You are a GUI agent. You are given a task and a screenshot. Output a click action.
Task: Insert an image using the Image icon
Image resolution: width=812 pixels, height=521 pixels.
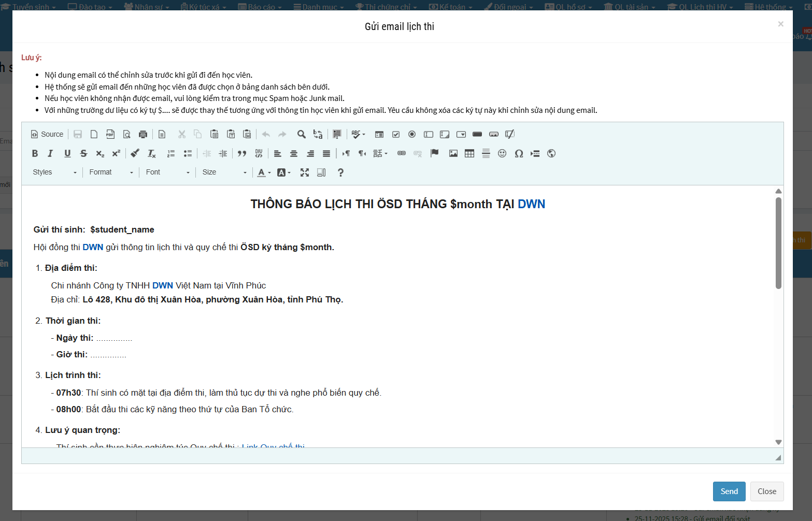pos(453,153)
